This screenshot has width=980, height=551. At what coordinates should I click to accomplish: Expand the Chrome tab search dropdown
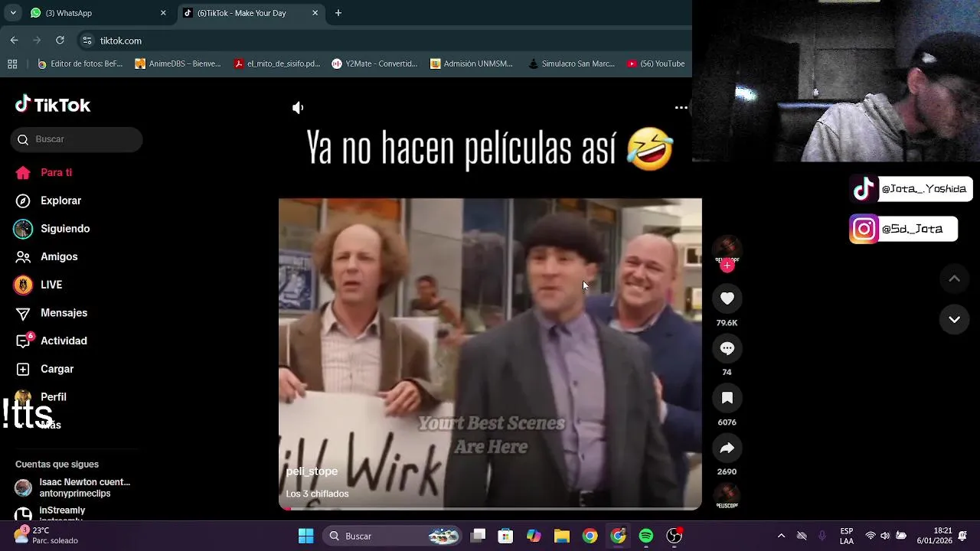coord(12,13)
